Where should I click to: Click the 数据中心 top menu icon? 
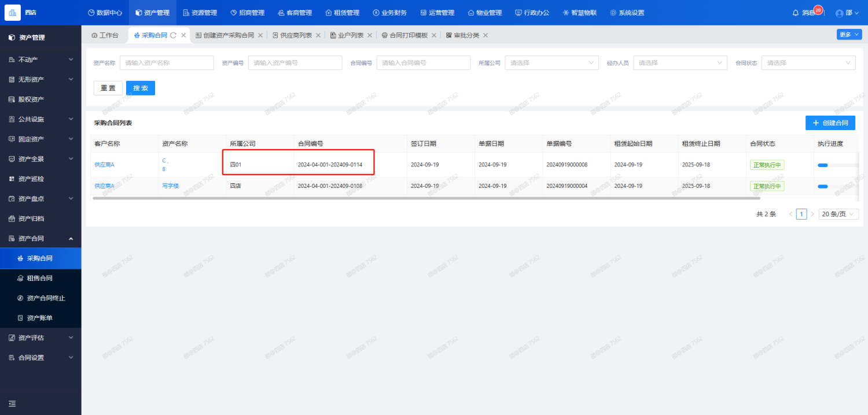click(x=91, y=13)
